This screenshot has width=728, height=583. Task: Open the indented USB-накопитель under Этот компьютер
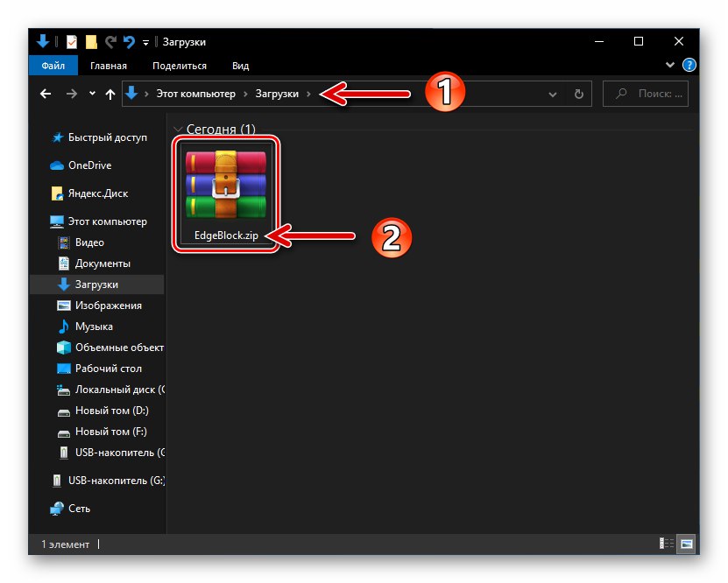click(111, 453)
